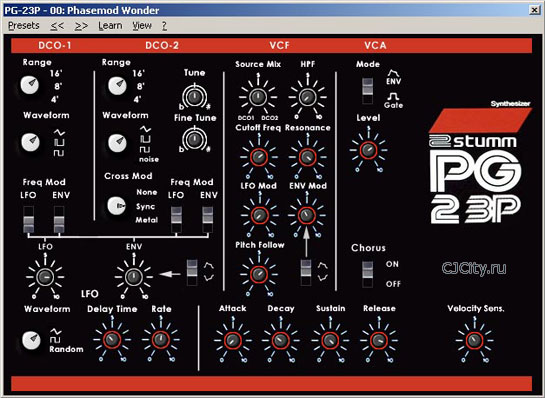The image size is (545, 398).
Task: Go to previous preset with <<
Action: (57, 26)
